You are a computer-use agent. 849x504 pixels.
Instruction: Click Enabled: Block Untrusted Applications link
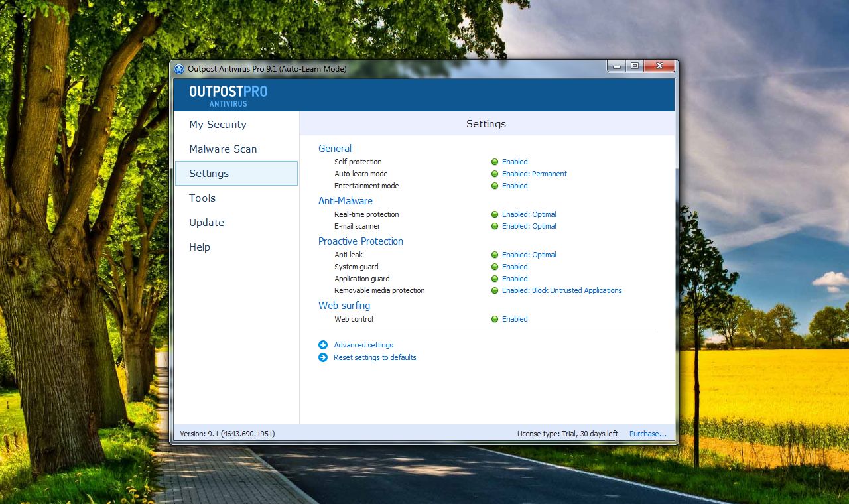pos(562,290)
